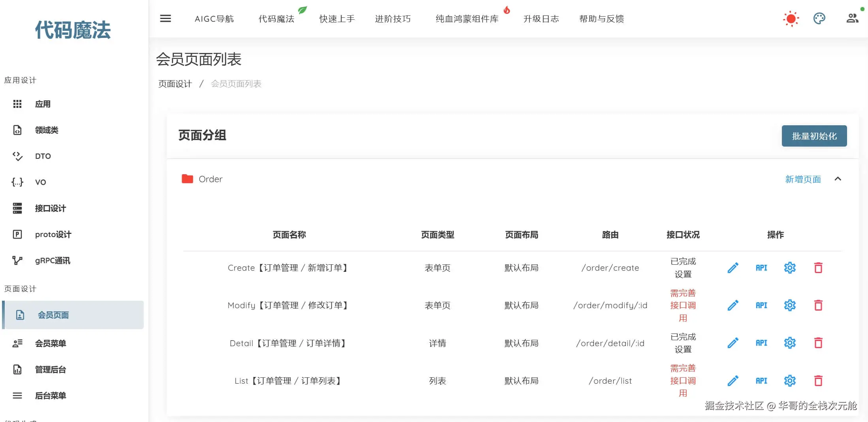Click 需完善接口调用 status in Modify row
868x422 pixels.
tap(683, 305)
